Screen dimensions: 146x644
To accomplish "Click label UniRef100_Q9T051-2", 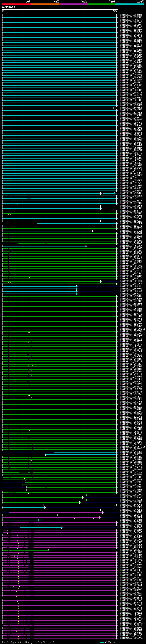I will coord(132,329).
